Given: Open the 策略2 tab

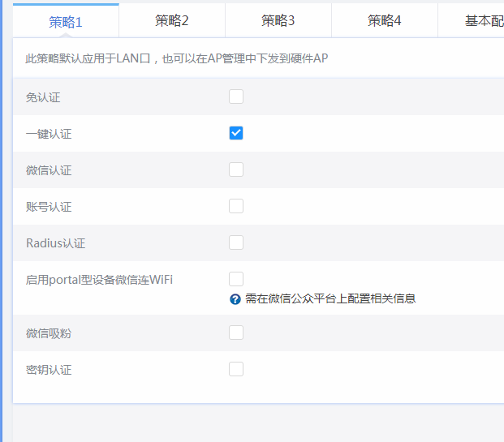Looking at the screenshot, I should 172,21.
